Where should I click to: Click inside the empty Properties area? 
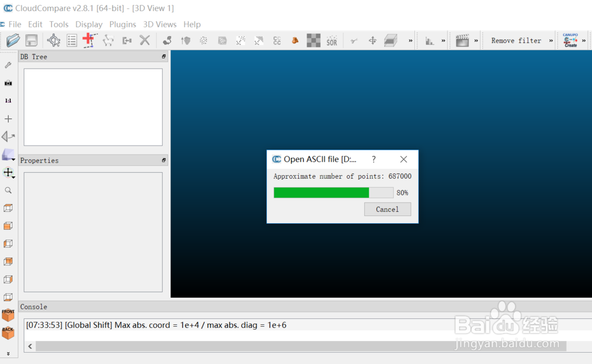coord(94,232)
